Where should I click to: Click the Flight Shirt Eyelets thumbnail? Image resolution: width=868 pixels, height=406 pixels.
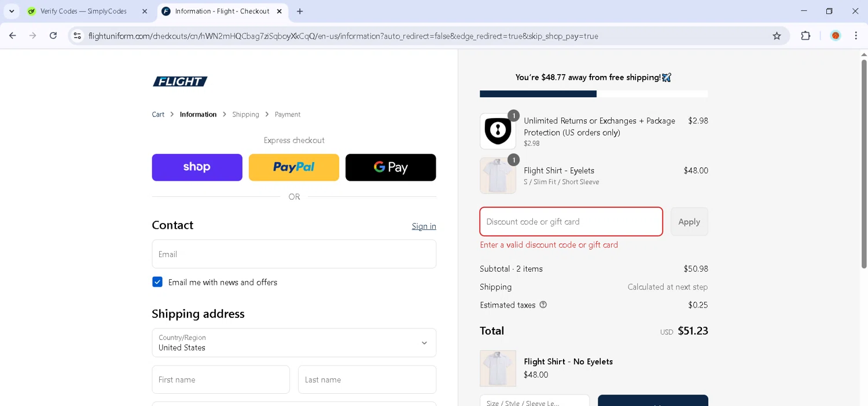click(x=498, y=175)
